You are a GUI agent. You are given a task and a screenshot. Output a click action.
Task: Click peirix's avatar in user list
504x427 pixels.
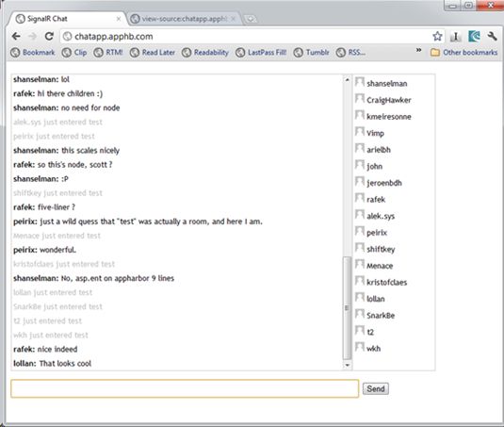pos(360,231)
